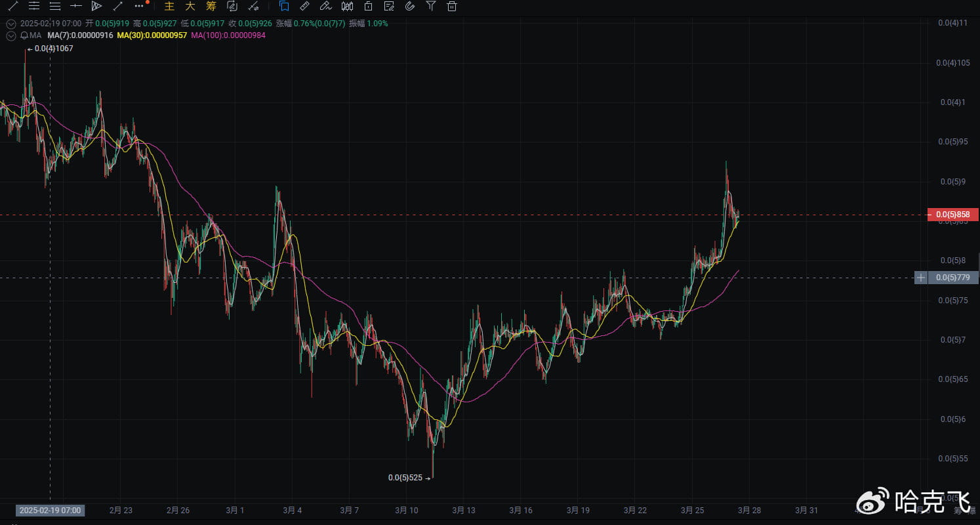Select the horizontal line segment tool
This screenshot has width=980, height=525.
(76, 7)
